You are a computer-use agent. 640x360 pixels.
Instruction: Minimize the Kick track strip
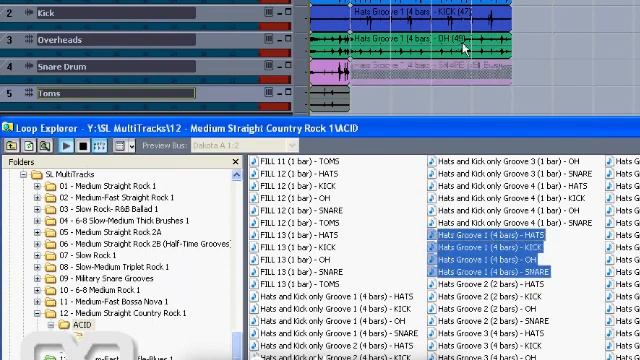coord(280,13)
